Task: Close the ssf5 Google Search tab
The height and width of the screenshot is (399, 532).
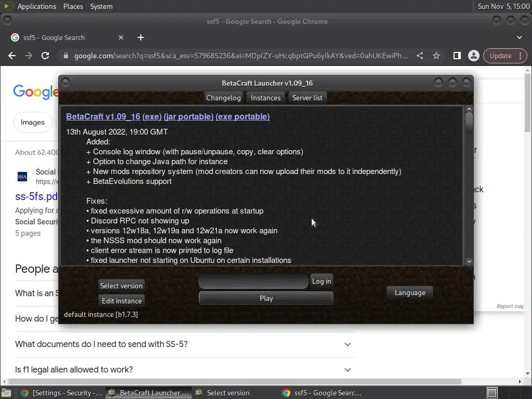Action: (121, 37)
